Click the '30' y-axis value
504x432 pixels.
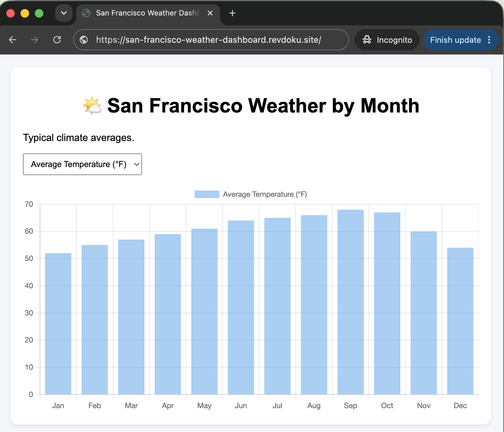point(29,313)
